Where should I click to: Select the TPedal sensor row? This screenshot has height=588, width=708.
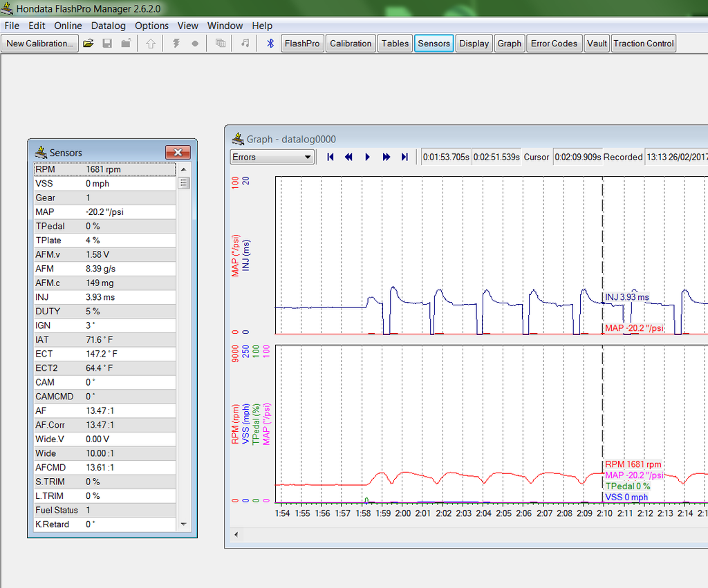pyautogui.click(x=105, y=226)
